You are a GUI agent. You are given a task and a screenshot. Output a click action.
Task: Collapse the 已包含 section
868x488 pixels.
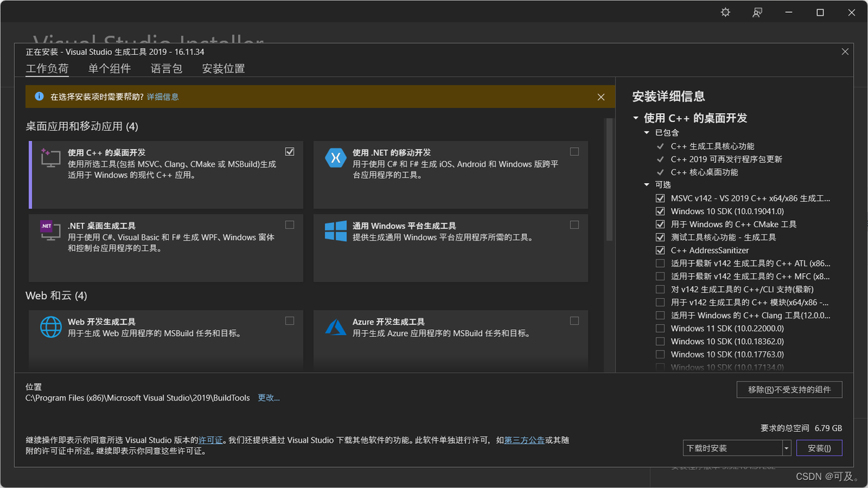(647, 133)
